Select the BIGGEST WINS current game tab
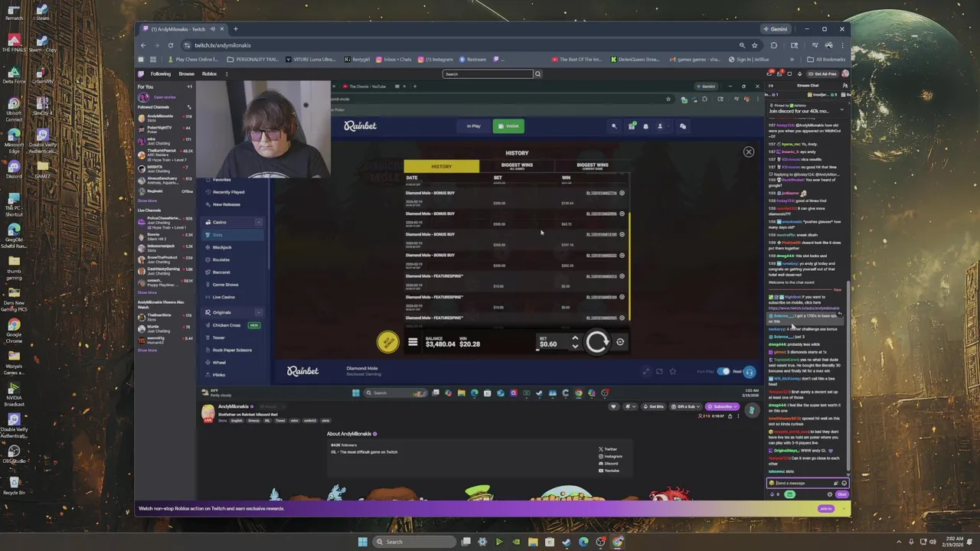 pos(592,166)
